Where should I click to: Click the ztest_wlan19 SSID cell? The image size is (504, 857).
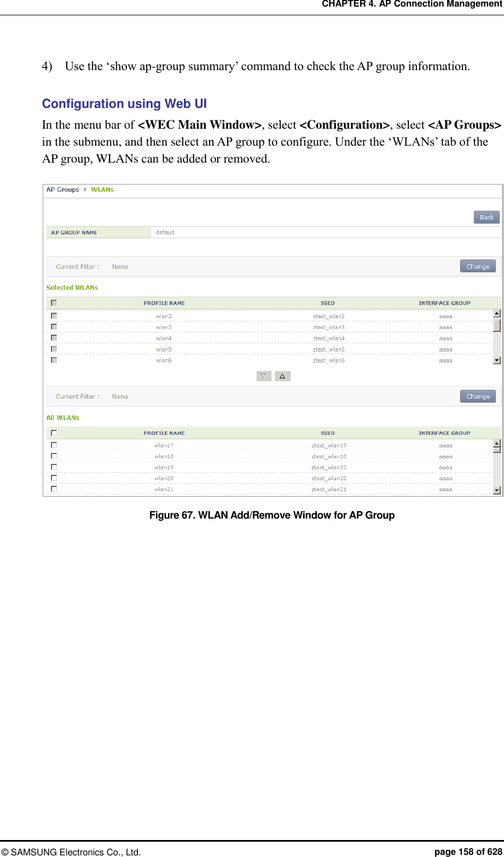tap(329, 467)
